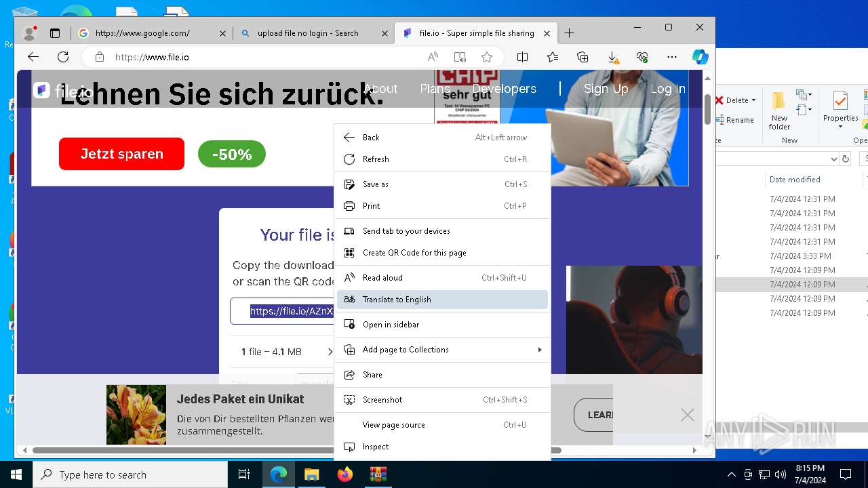Open the browser essentials heart icon

pyautogui.click(x=642, y=57)
